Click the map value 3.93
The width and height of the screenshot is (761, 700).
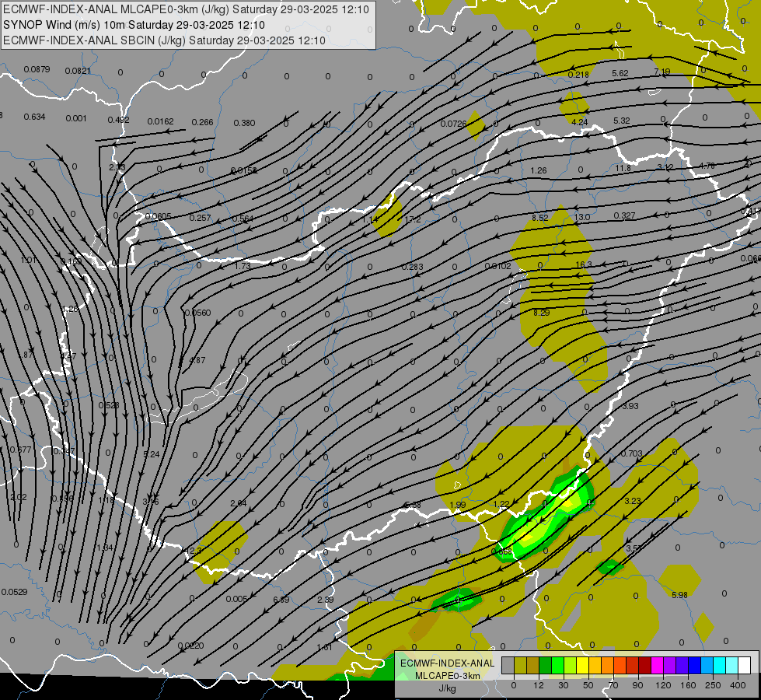point(630,406)
